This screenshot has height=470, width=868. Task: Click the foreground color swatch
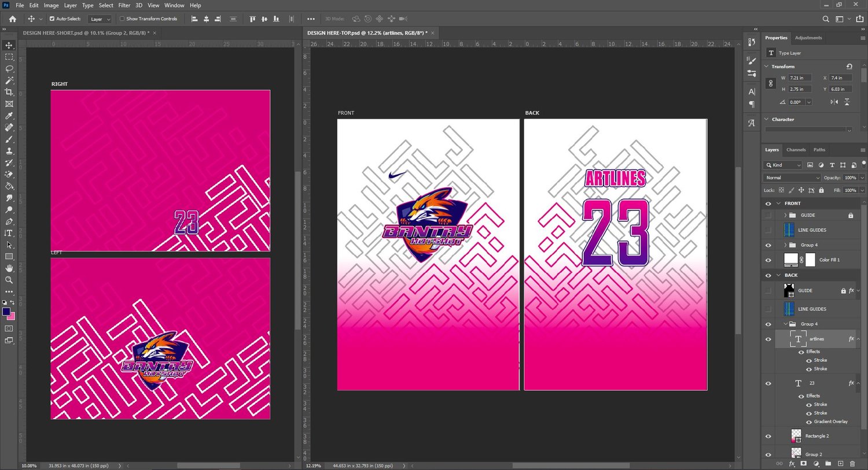[x=6, y=312]
